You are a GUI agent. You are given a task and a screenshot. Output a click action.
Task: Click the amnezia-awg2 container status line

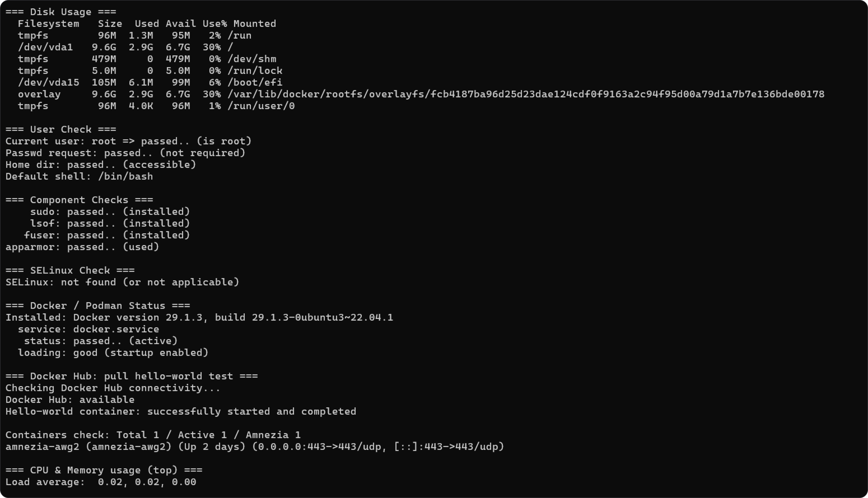click(255, 447)
